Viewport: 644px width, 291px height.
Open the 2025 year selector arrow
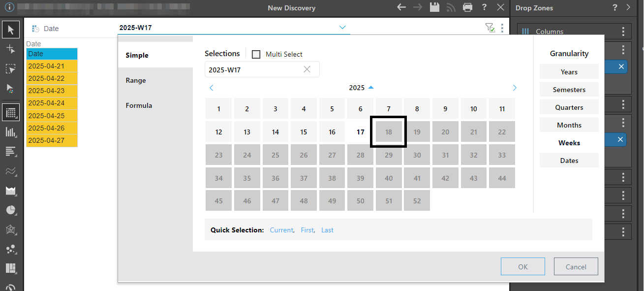[x=371, y=87]
